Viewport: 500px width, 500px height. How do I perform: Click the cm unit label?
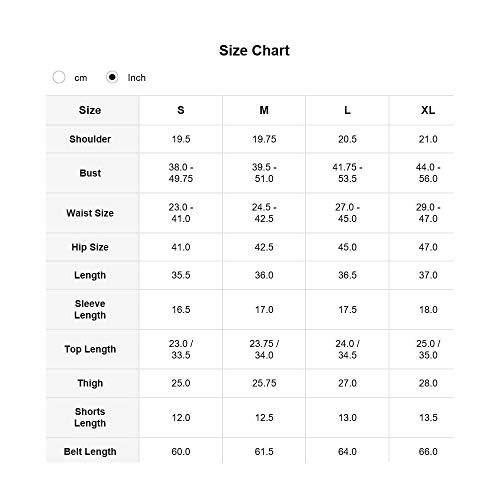(x=81, y=78)
